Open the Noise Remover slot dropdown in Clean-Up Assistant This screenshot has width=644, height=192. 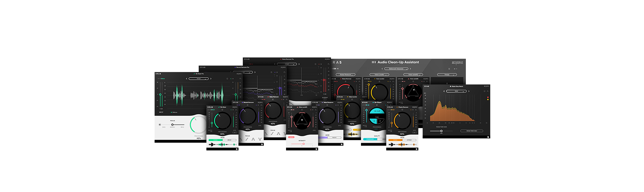click(345, 75)
